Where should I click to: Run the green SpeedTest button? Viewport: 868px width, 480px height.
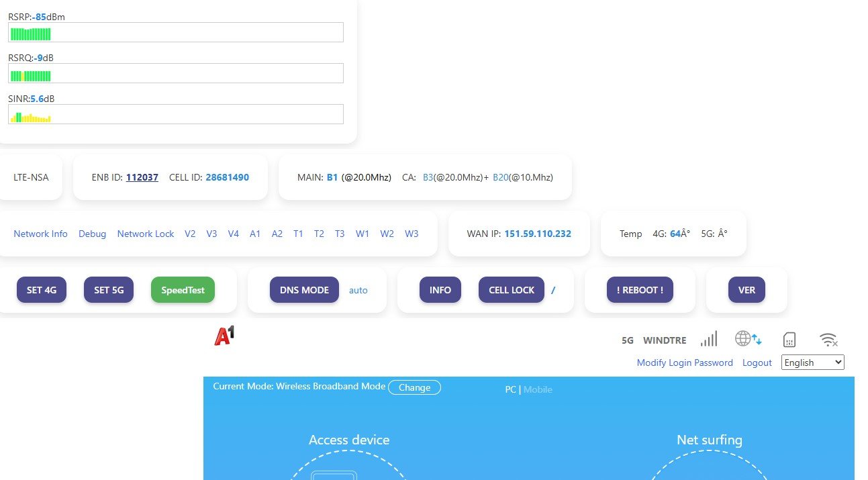click(183, 290)
